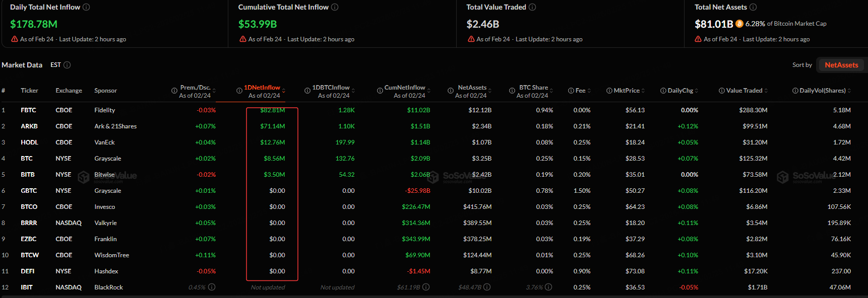The width and height of the screenshot is (868, 298).
Task: Click info icon beside Cumulative Total Net Inflow
Action: coord(335,7)
